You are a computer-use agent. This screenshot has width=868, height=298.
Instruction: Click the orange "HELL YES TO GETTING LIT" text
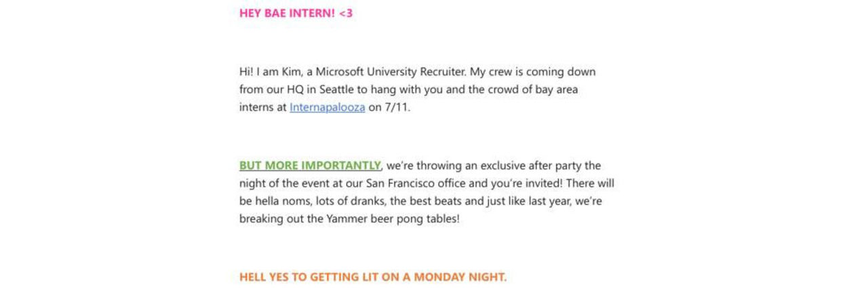pyautogui.click(x=319, y=277)
